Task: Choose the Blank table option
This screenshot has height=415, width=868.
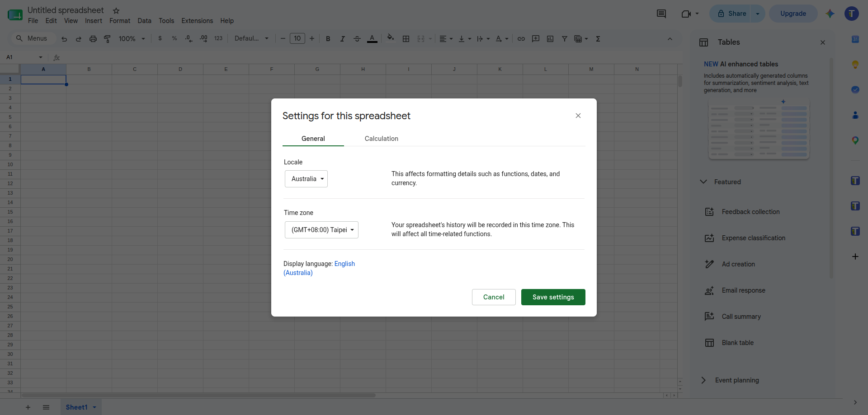Action: [x=737, y=343]
